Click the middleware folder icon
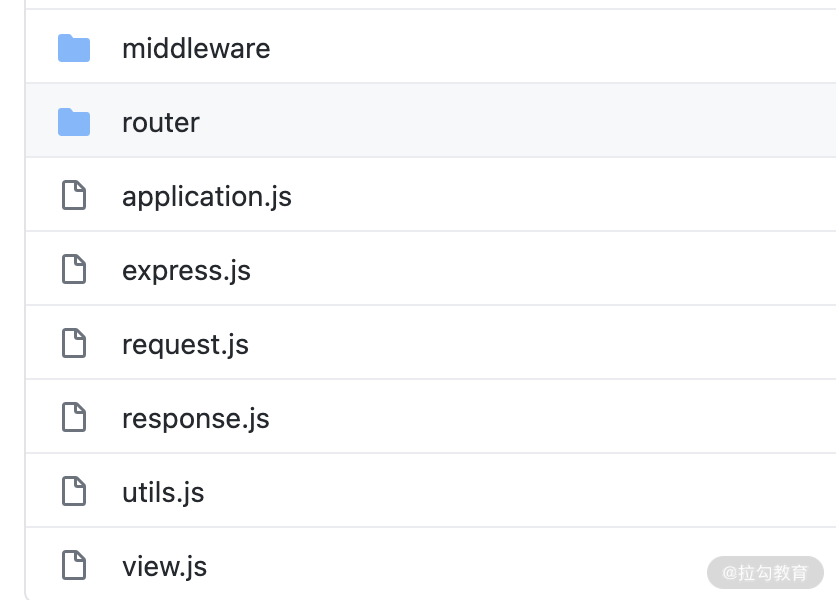 (74, 49)
